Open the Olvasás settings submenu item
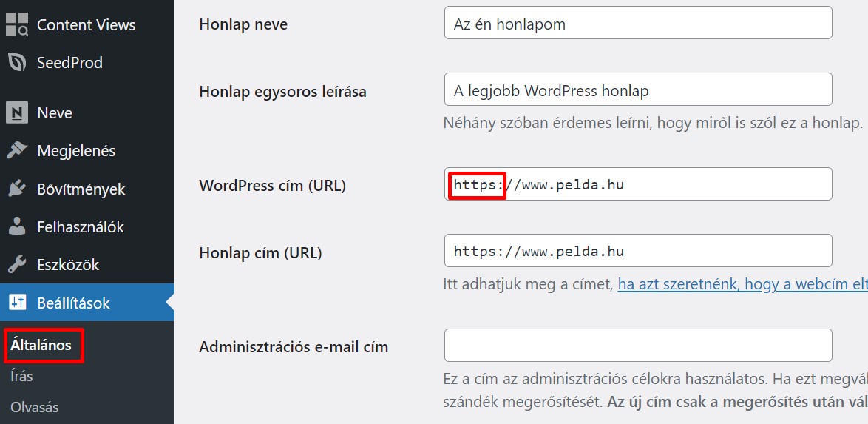The width and height of the screenshot is (868, 424). click(34, 407)
